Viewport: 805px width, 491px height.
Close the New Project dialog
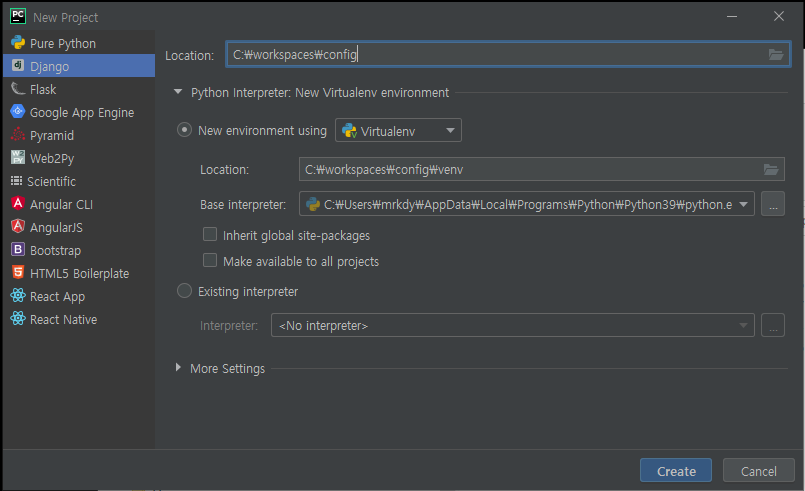point(778,16)
